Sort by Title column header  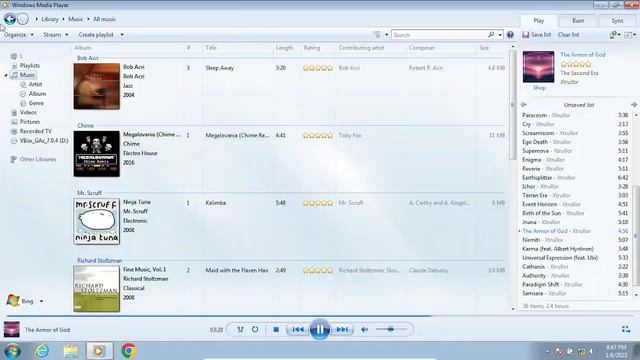point(211,48)
